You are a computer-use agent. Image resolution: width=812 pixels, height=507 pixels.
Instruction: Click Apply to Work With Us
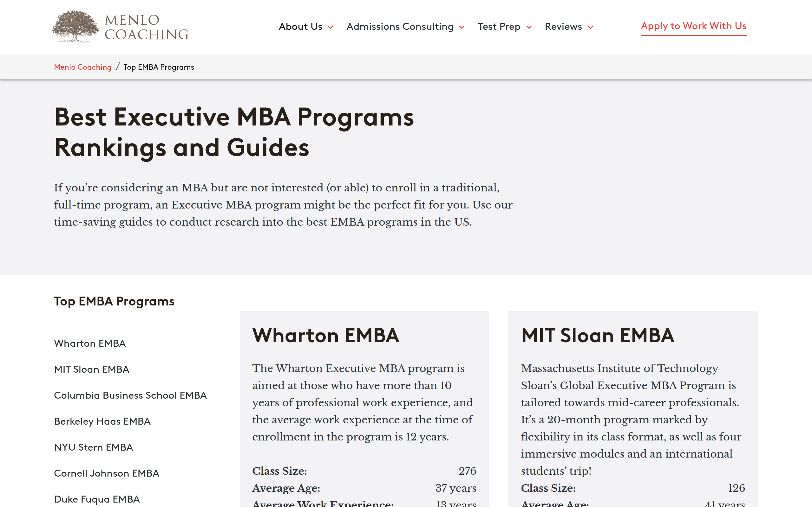click(693, 26)
